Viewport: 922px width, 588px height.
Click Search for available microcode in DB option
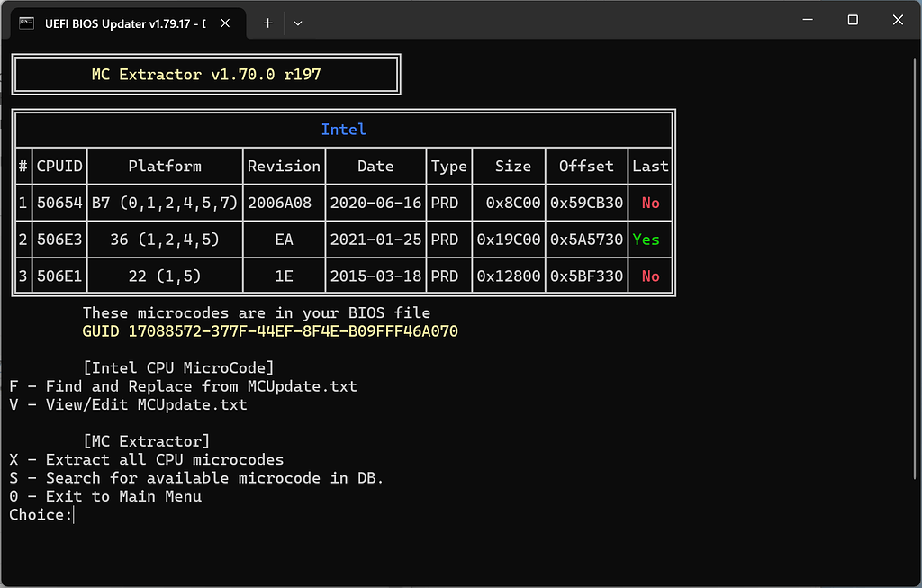pos(196,478)
